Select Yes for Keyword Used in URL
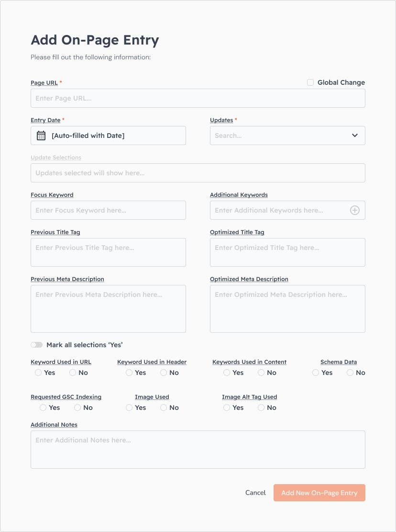Viewport: 396px width, 532px height. click(x=38, y=373)
